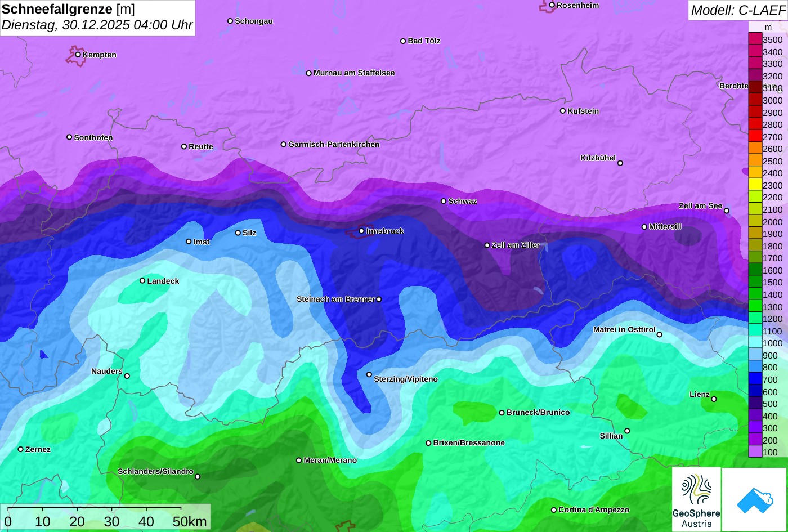The width and height of the screenshot is (788, 532).
Task: Click the 'Murnau am Staffelsee' label
Action: (x=354, y=73)
